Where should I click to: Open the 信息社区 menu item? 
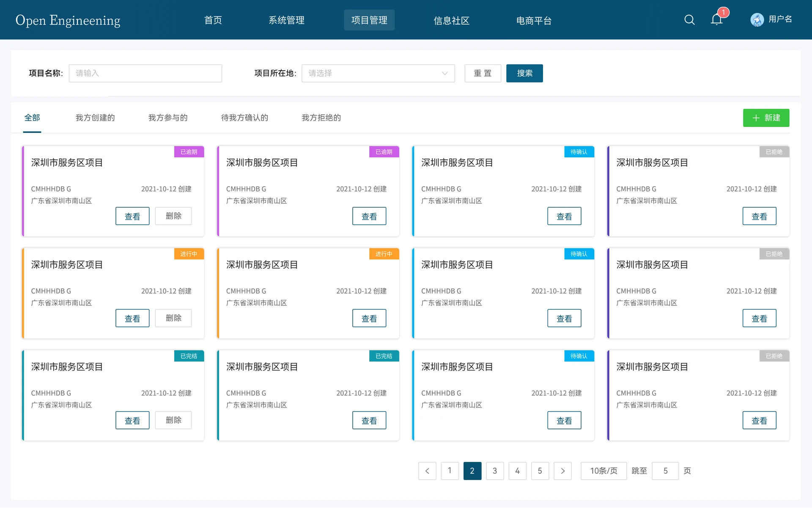pyautogui.click(x=452, y=20)
